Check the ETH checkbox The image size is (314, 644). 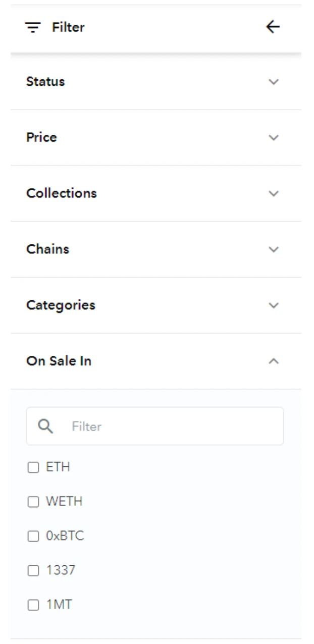[33, 468]
